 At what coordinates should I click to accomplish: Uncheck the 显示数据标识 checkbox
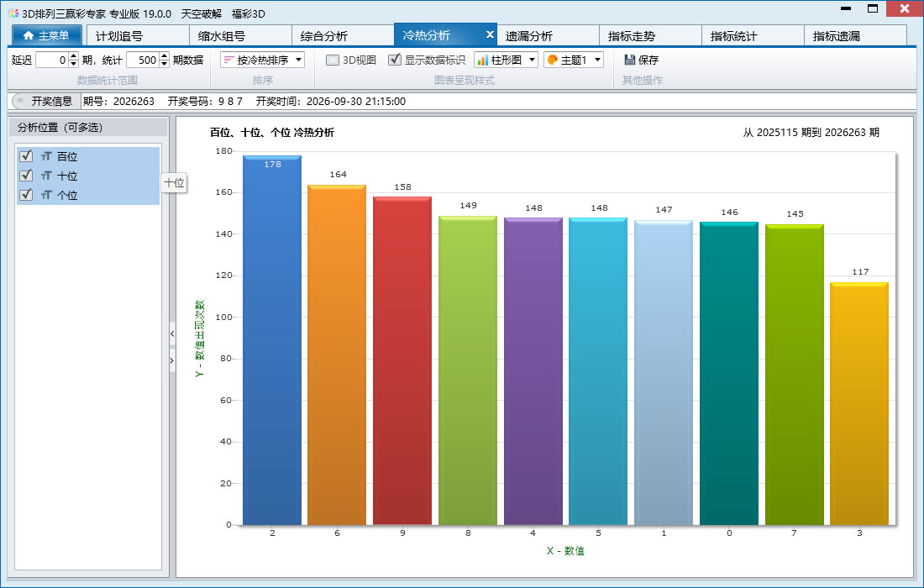tap(395, 60)
